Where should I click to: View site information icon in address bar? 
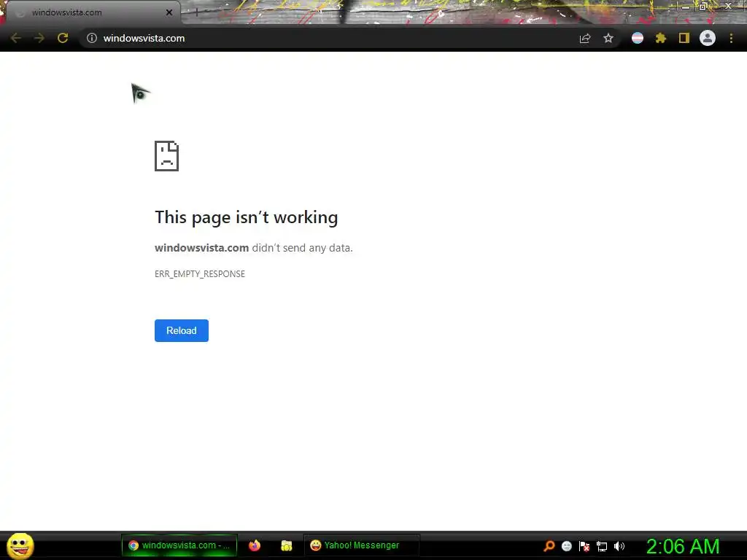click(92, 38)
